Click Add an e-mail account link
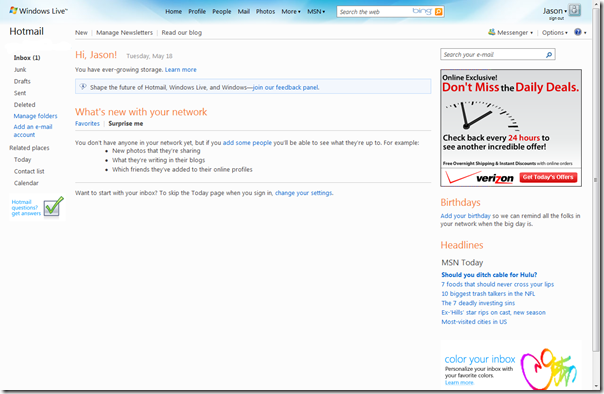The height and width of the screenshot is (394, 604). 33,131
